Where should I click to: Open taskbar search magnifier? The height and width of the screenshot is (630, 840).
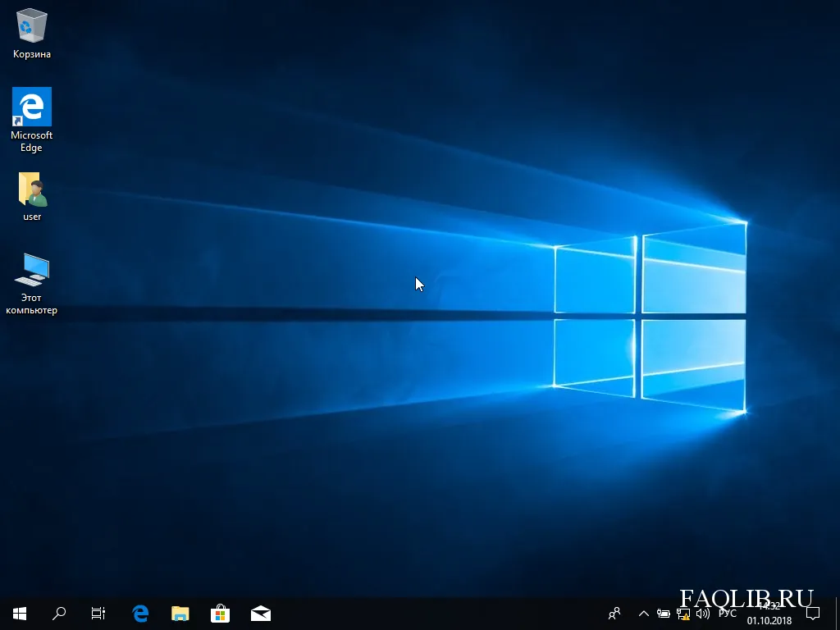[59, 614]
